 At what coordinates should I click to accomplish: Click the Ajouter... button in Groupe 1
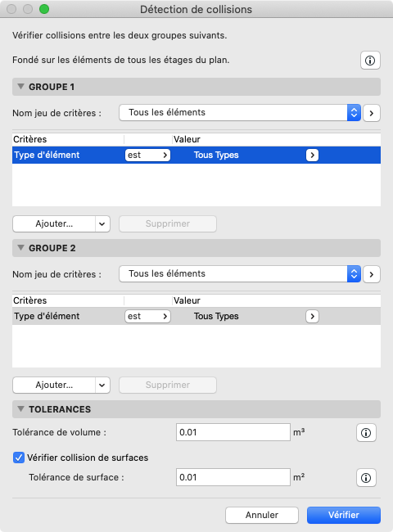click(x=54, y=224)
